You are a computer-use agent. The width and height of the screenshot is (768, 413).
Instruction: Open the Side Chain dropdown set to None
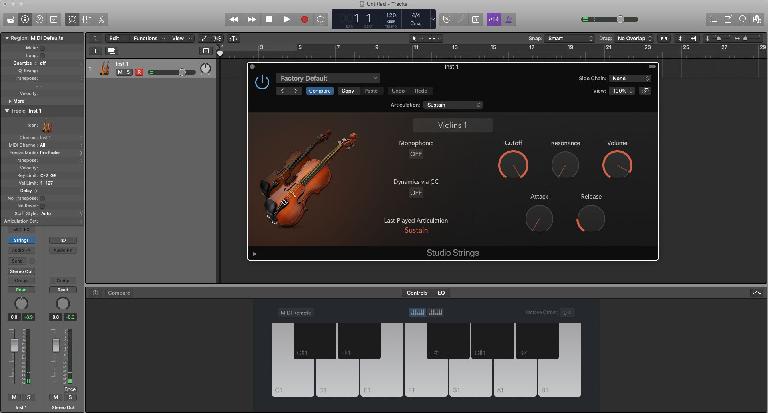pyautogui.click(x=630, y=78)
